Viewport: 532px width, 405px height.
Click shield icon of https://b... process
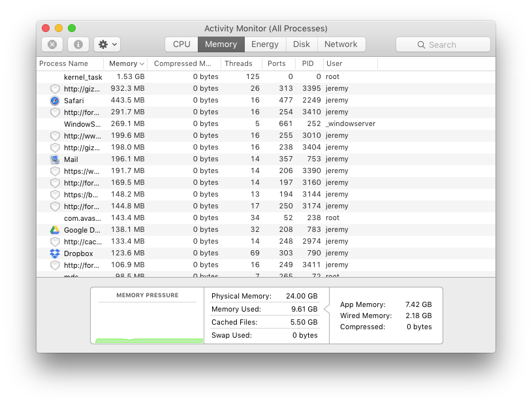(x=55, y=195)
